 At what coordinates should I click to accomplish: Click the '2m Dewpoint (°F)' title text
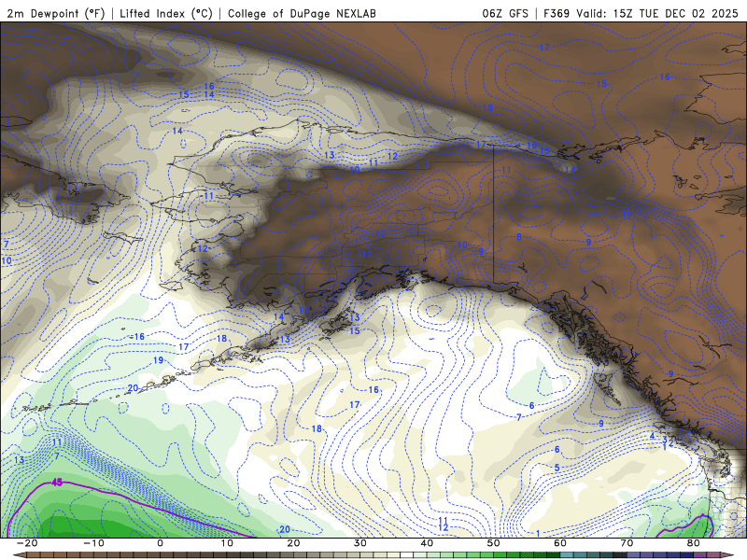(56, 13)
